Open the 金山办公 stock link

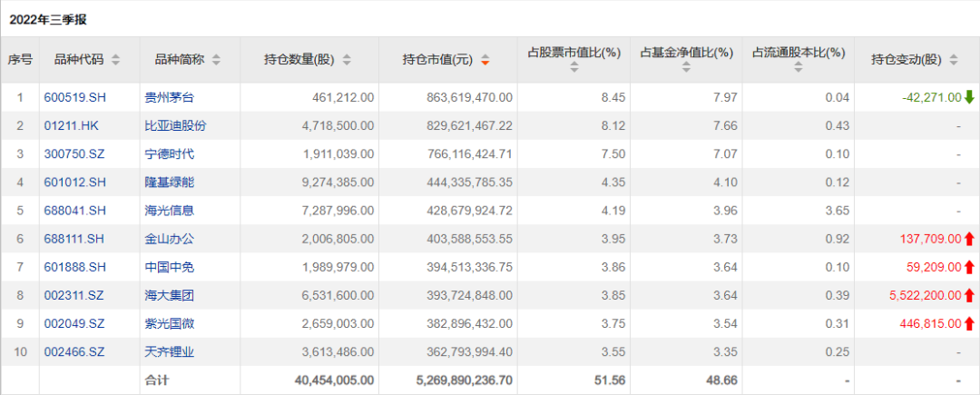[170, 239]
